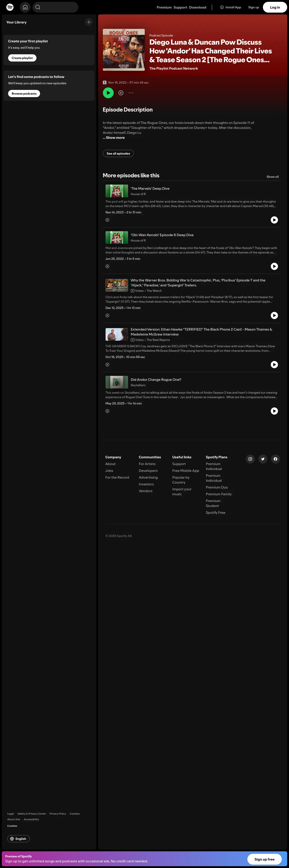Open the Premium Student plan link

tap(213, 503)
